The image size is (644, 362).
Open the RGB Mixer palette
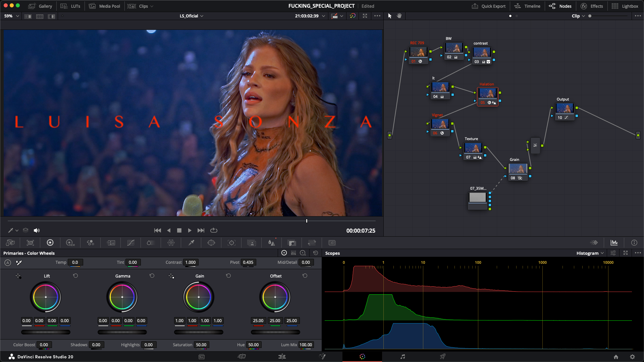(x=91, y=243)
